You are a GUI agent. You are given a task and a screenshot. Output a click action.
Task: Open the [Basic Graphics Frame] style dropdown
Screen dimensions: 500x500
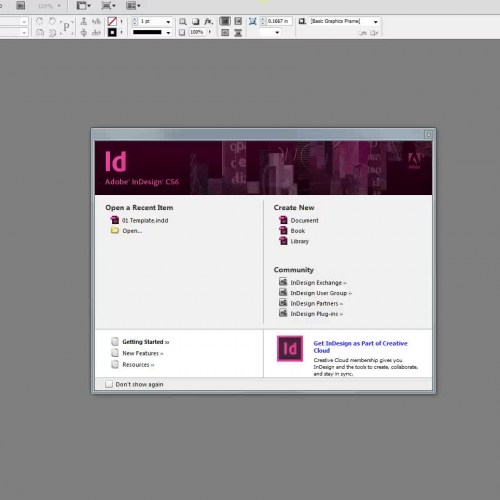(x=376, y=22)
